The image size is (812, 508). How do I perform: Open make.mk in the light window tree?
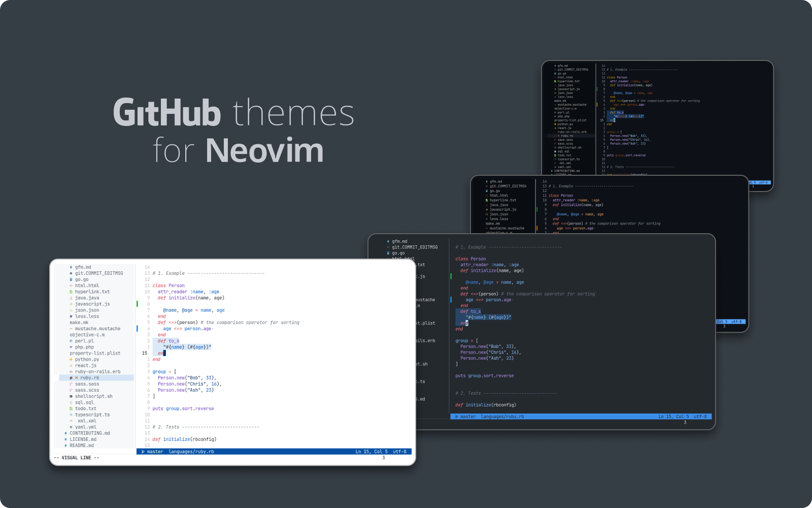click(79, 323)
